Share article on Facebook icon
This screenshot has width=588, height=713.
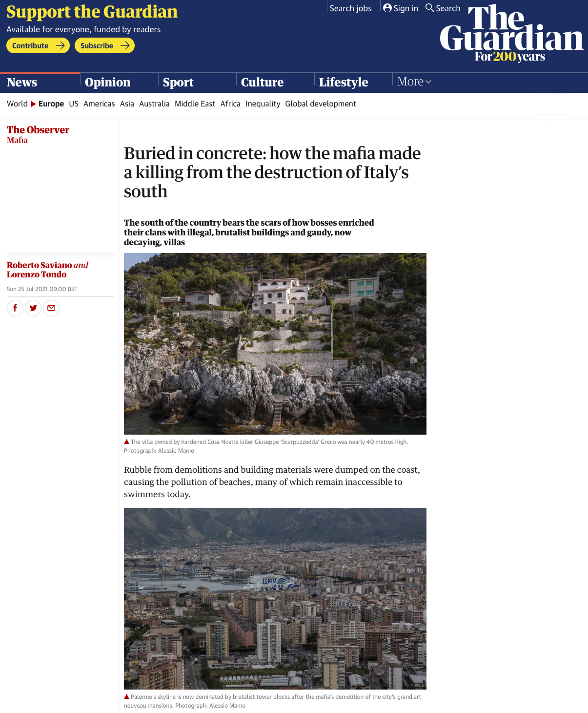pos(15,308)
